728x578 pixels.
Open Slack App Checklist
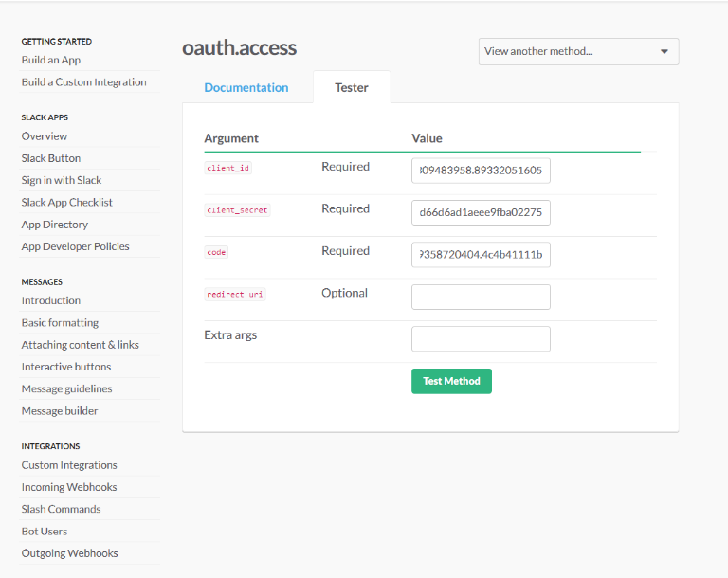(x=67, y=203)
